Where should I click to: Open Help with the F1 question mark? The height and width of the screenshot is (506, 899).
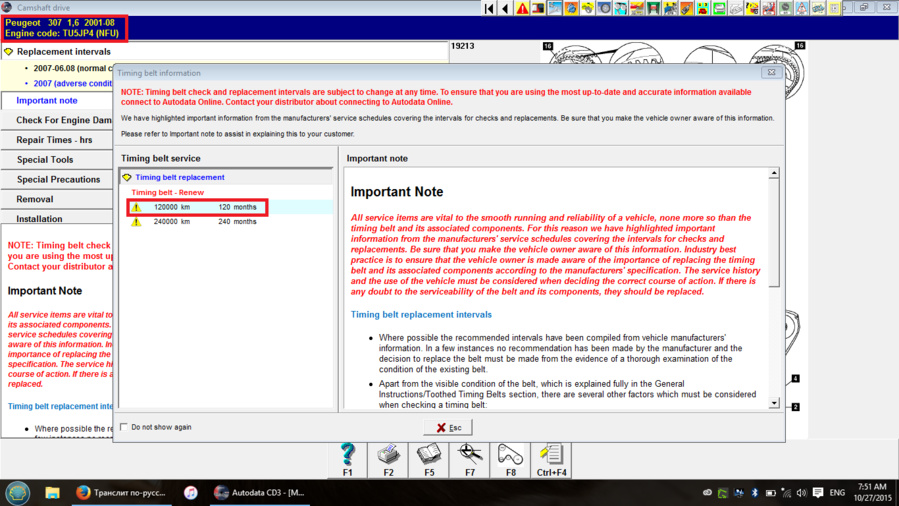pos(347,460)
